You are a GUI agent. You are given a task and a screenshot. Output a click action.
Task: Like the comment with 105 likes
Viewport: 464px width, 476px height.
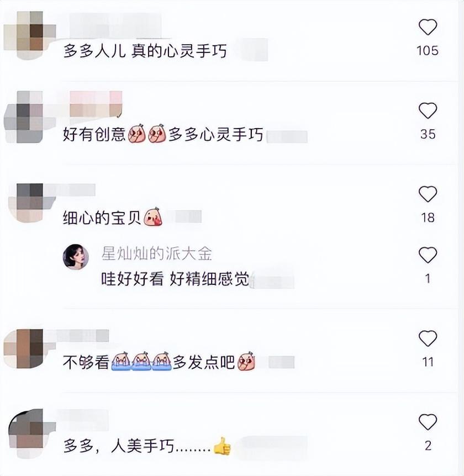[428, 27]
